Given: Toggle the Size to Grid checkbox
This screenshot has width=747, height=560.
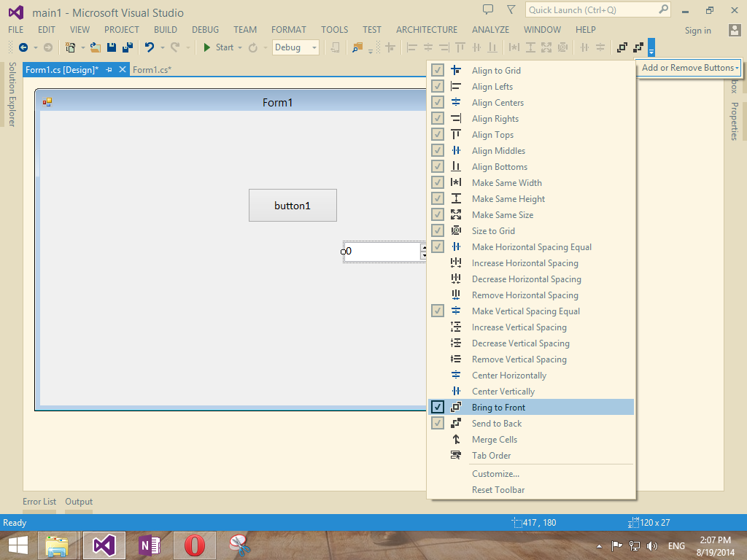Looking at the screenshot, I should (x=438, y=230).
